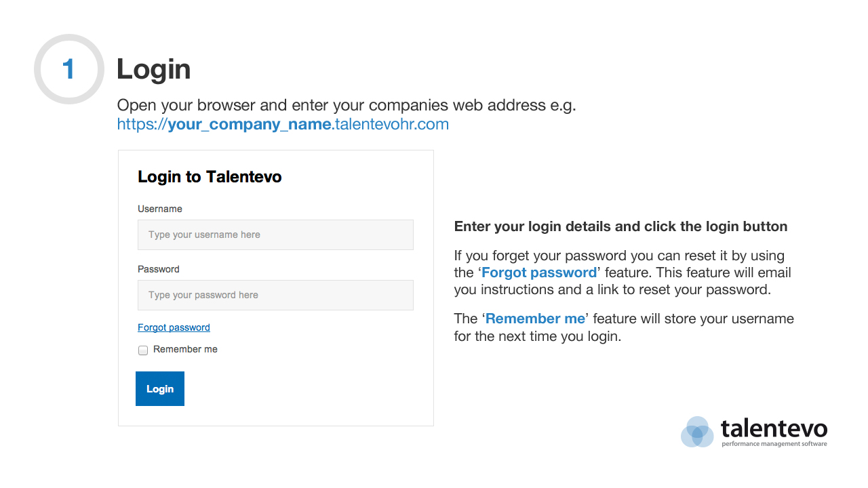Click the bold Forgot password text in instructions
868x488 pixels.
point(539,272)
